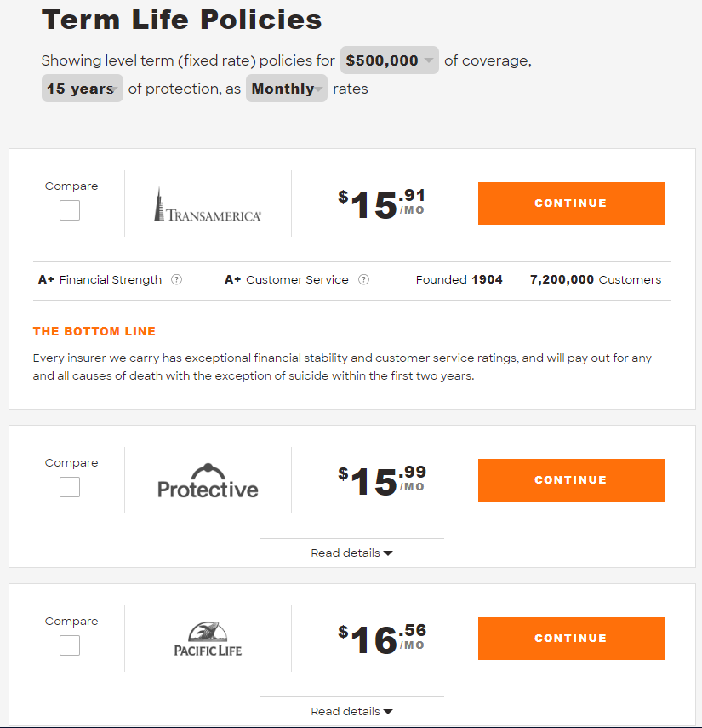The image size is (702, 728).
Task: Expand Read details for Protective
Action: tap(351, 553)
